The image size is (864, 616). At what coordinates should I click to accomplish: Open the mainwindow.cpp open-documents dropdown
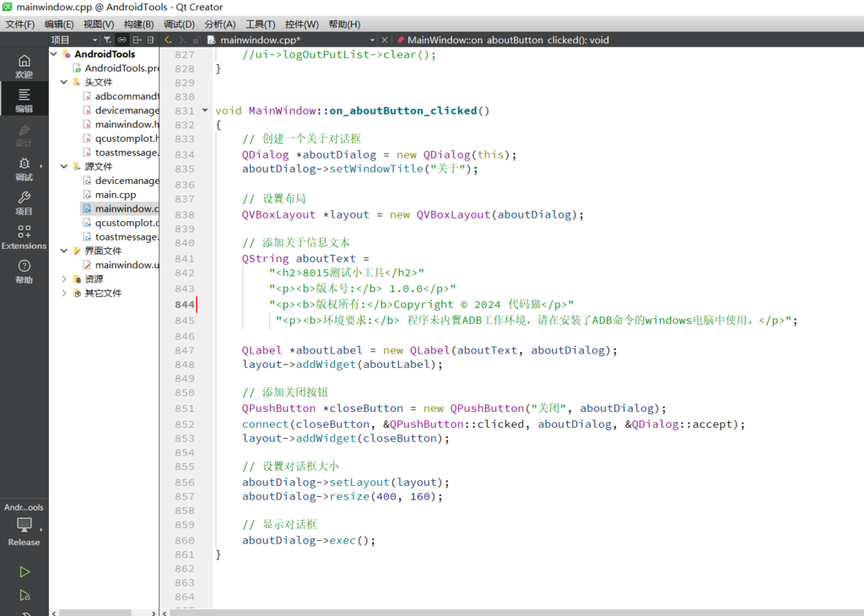372,40
